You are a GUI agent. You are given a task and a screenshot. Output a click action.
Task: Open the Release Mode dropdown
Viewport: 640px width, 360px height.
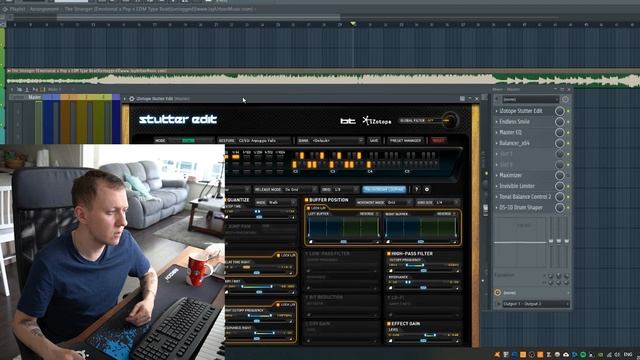pos(285,189)
